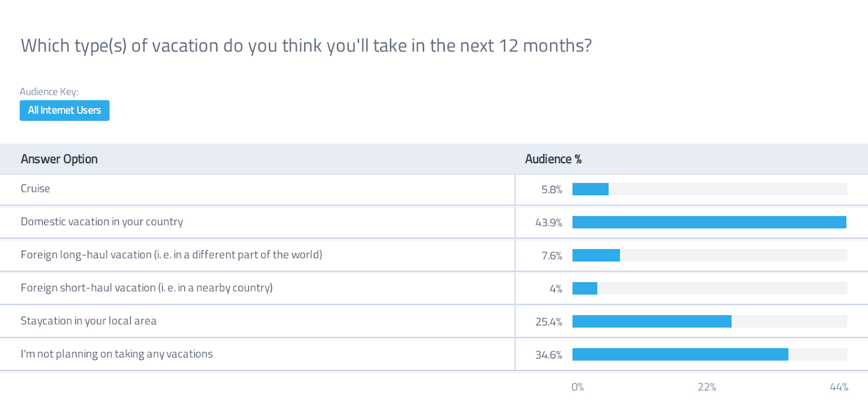868x403 pixels.
Task: Click the blue Domestic vacation bar
Action: (x=709, y=222)
